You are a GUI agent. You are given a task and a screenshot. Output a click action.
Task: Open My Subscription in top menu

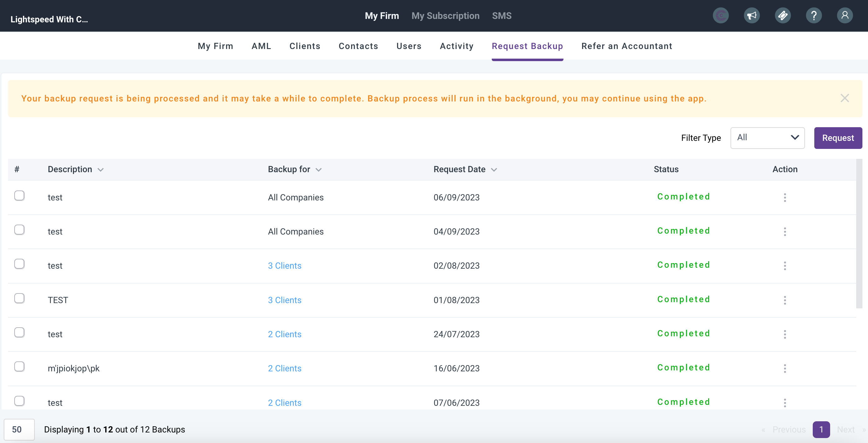[445, 16]
